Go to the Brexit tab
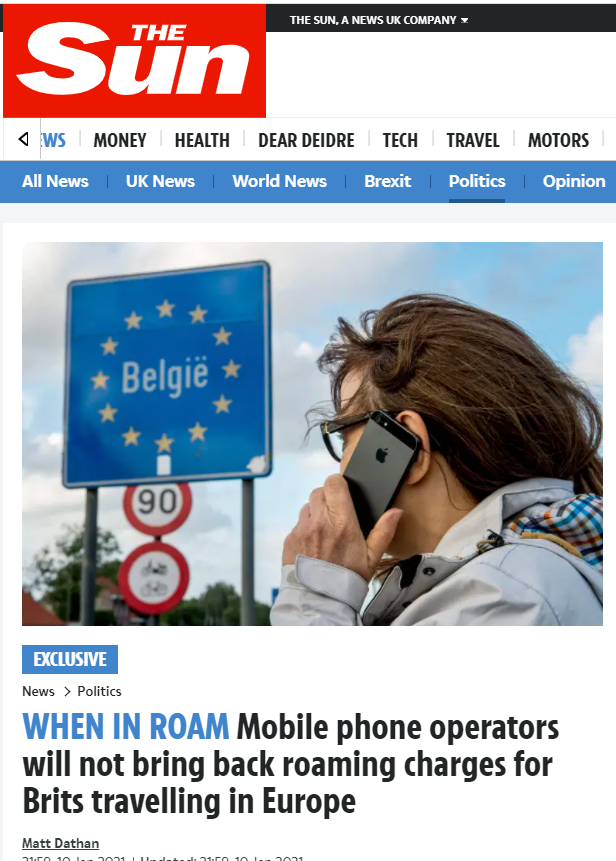The image size is (616, 861). click(388, 181)
